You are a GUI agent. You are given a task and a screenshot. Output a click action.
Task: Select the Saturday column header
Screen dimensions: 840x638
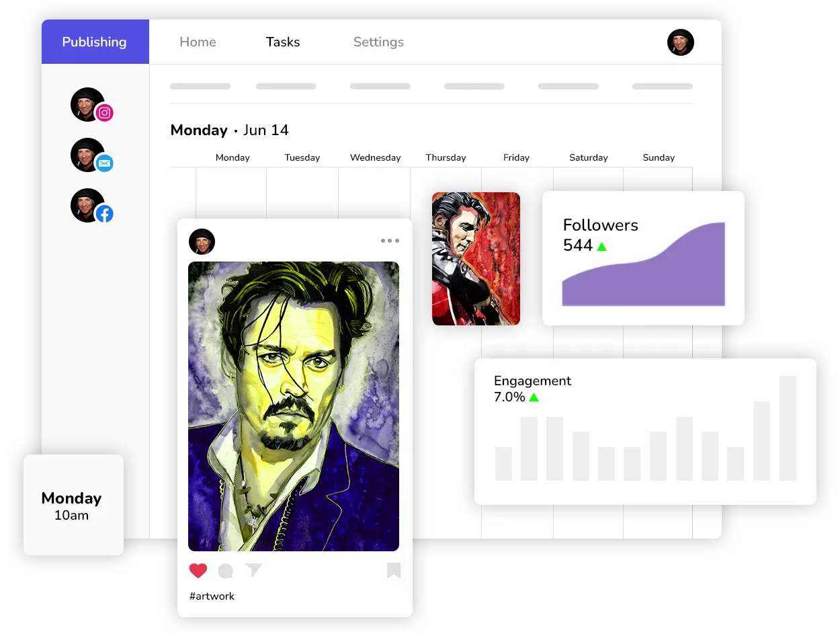click(589, 157)
